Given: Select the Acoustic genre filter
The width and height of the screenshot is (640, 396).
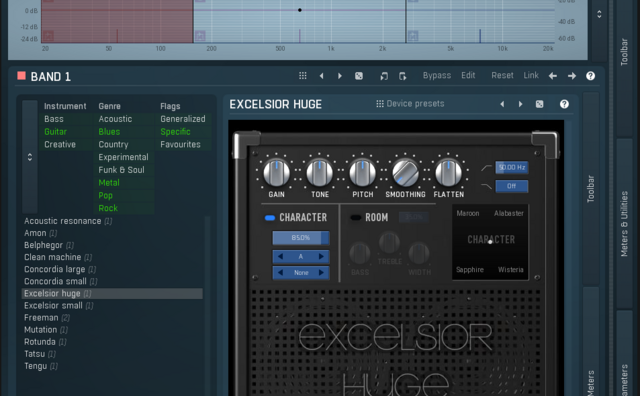Looking at the screenshot, I should click(115, 119).
